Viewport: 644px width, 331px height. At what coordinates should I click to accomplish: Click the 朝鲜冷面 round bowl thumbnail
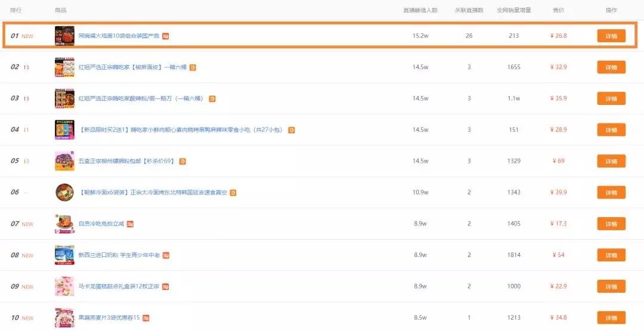[64, 192]
